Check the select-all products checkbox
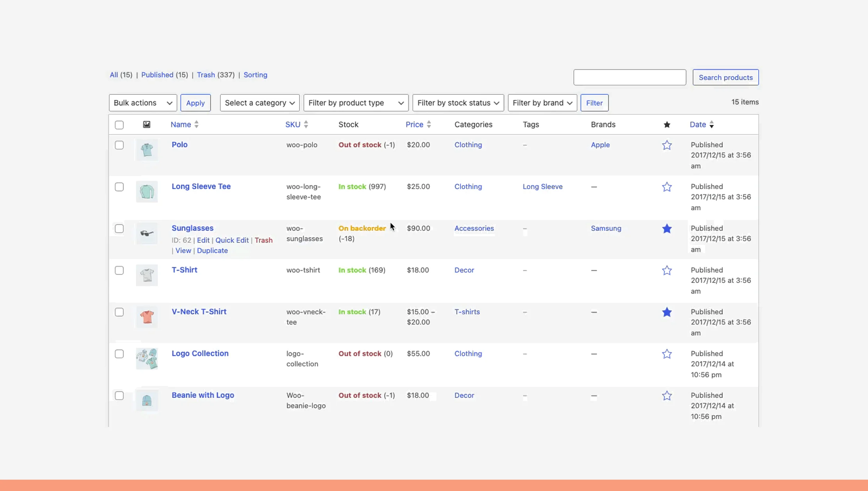This screenshot has width=868, height=491. click(119, 125)
